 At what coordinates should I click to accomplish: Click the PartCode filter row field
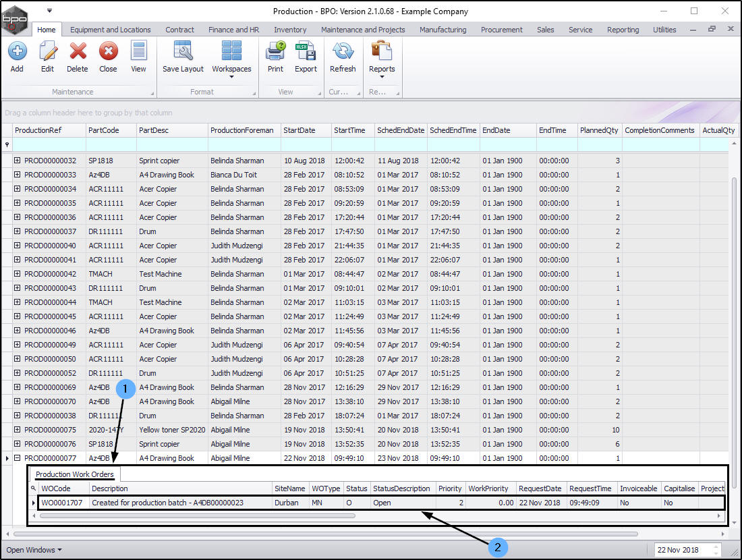pos(111,144)
